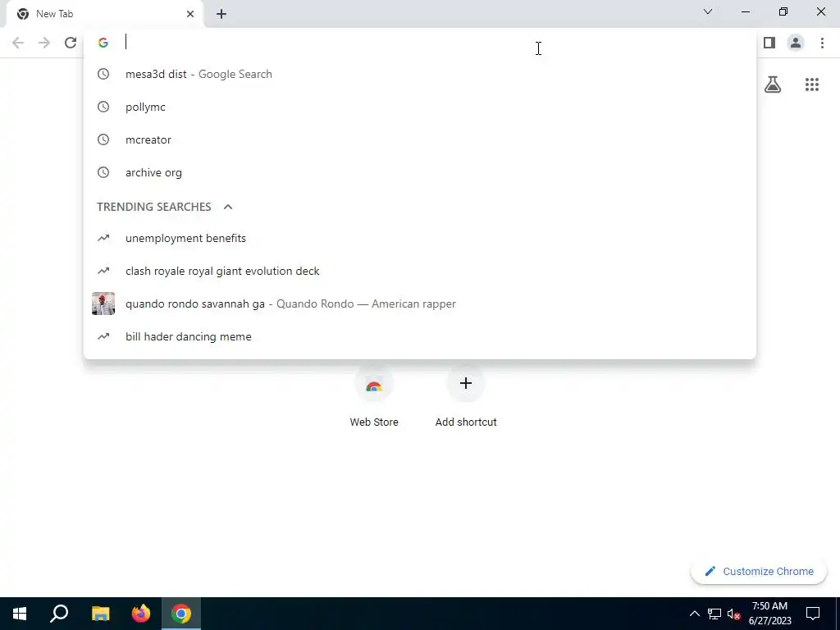Choose the 'pollymc' history suggestion
The width and height of the screenshot is (840, 630).
pos(420,107)
